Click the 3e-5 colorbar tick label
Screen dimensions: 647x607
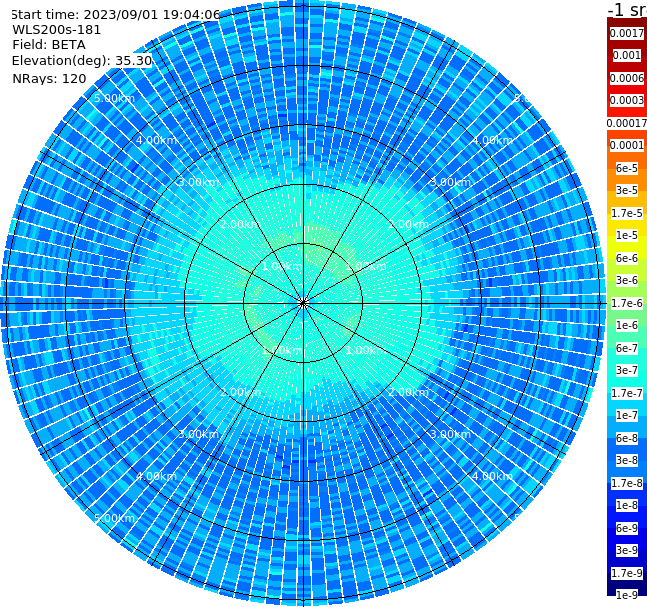627,190
